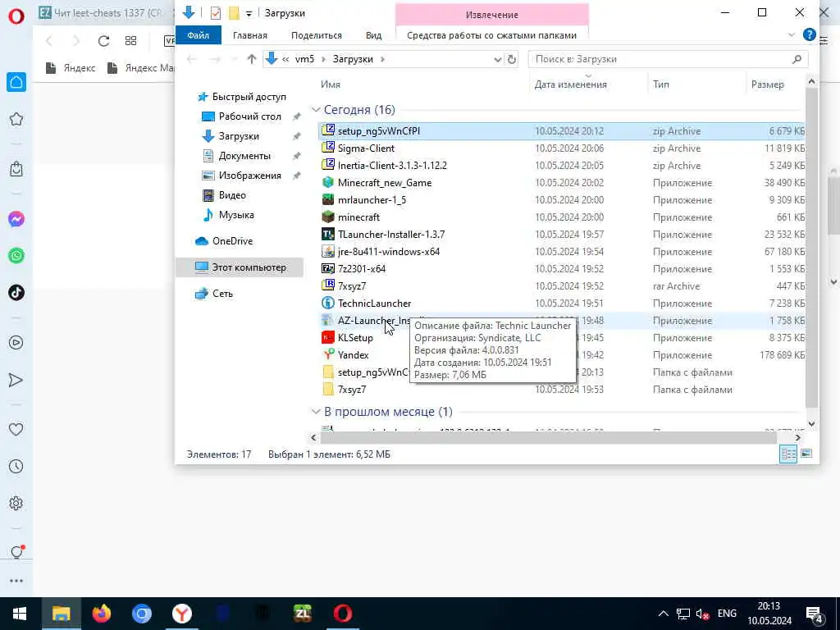This screenshot has width=840, height=630.
Task: Open the My Flow arrow sidebar icon
Action: pos(16,380)
